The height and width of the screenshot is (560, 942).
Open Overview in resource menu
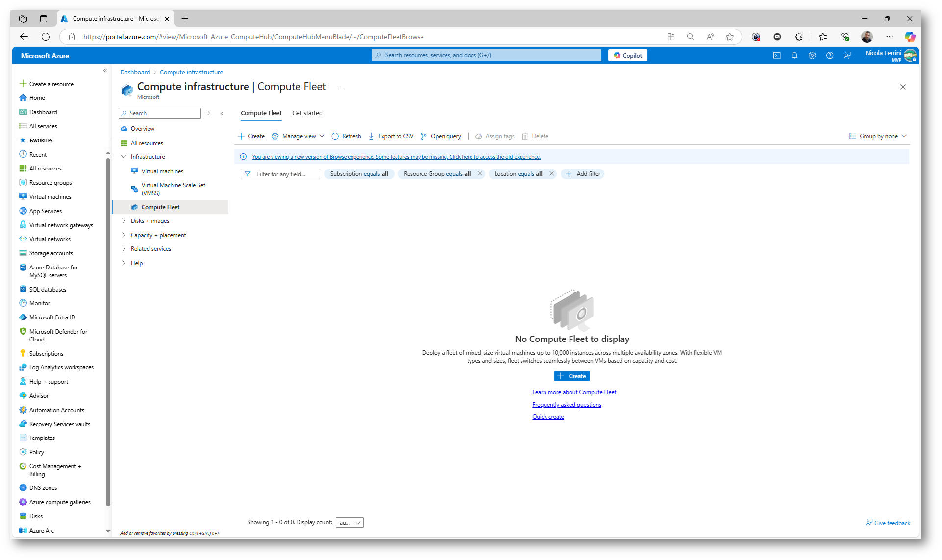(142, 129)
